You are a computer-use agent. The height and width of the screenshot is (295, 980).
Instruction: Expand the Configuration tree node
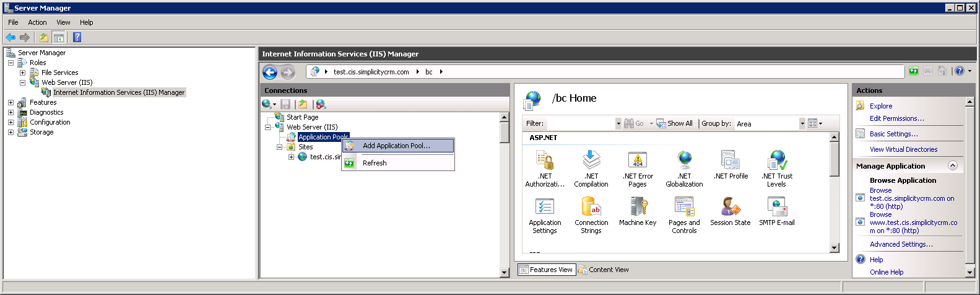[x=11, y=122]
